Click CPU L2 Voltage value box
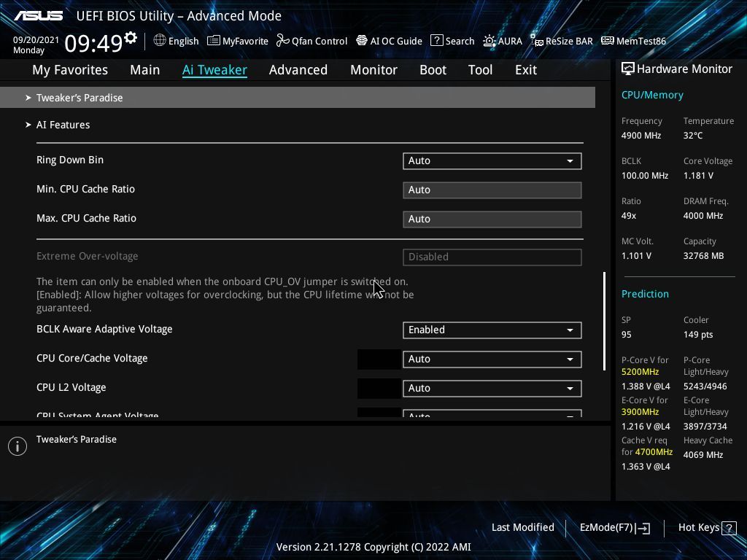 [x=379, y=389]
